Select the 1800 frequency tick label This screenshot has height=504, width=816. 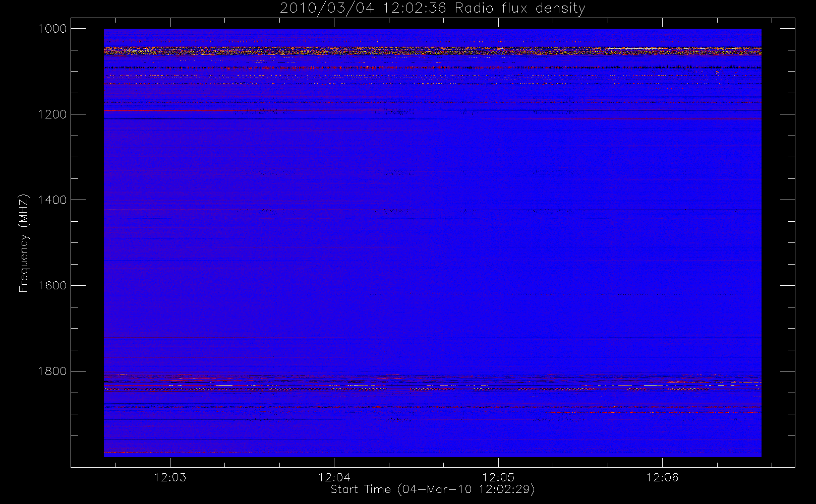[x=53, y=371]
